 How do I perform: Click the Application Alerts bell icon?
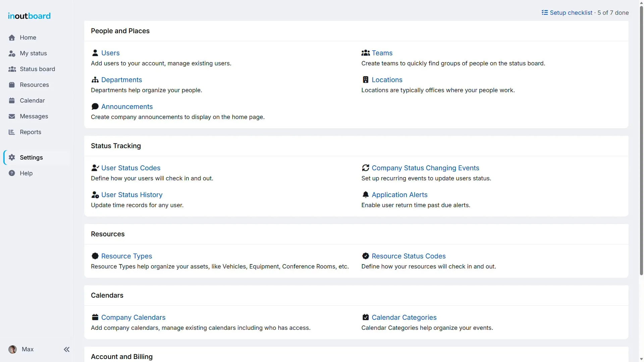366,195
